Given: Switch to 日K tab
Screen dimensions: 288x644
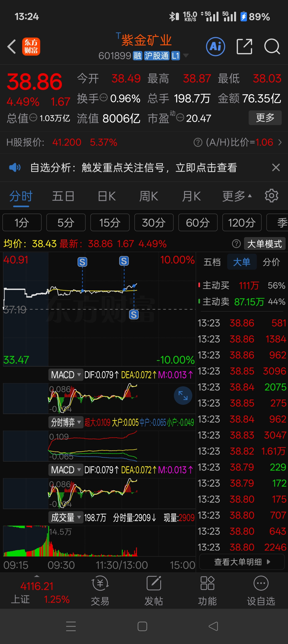Looking at the screenshot, I should 107,196.
